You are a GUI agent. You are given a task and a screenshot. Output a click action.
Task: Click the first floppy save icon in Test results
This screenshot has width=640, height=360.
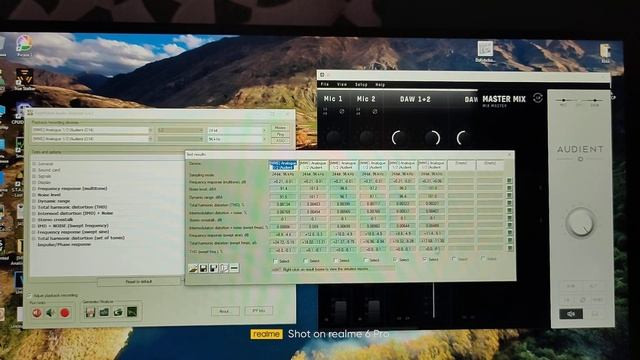[203, 268]
